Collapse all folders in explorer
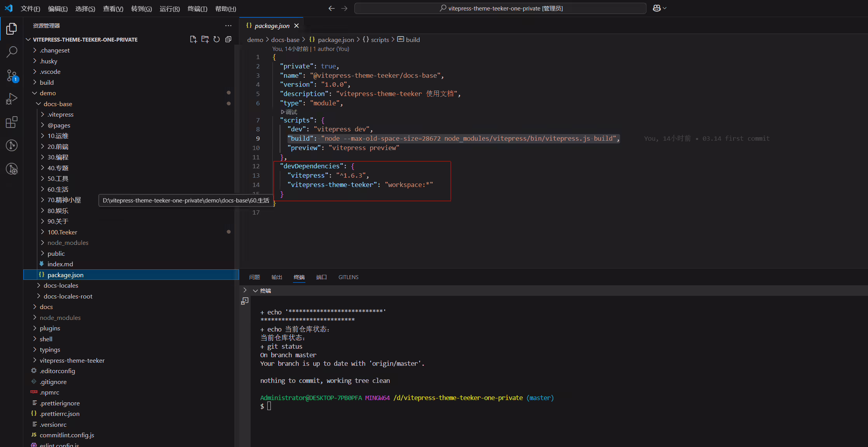The height and width of the screenshot is (447, 868). point(228,39)
